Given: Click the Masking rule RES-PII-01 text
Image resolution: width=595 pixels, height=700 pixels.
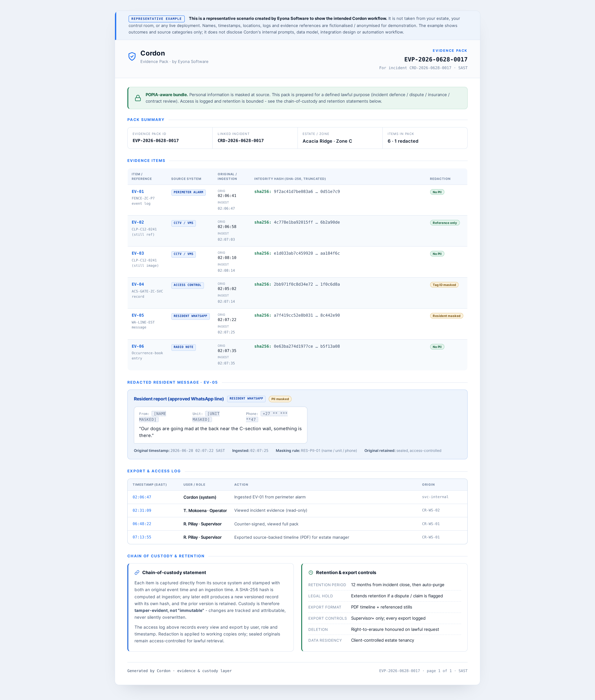Looking at the screenshot, I should (x=316, y=451).
